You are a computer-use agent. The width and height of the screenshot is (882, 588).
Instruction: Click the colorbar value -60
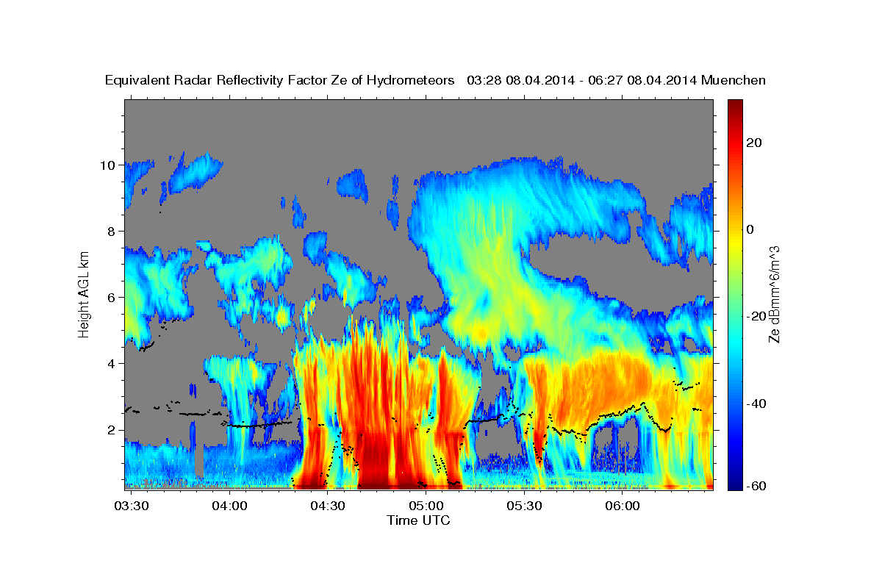pos(756,485)
